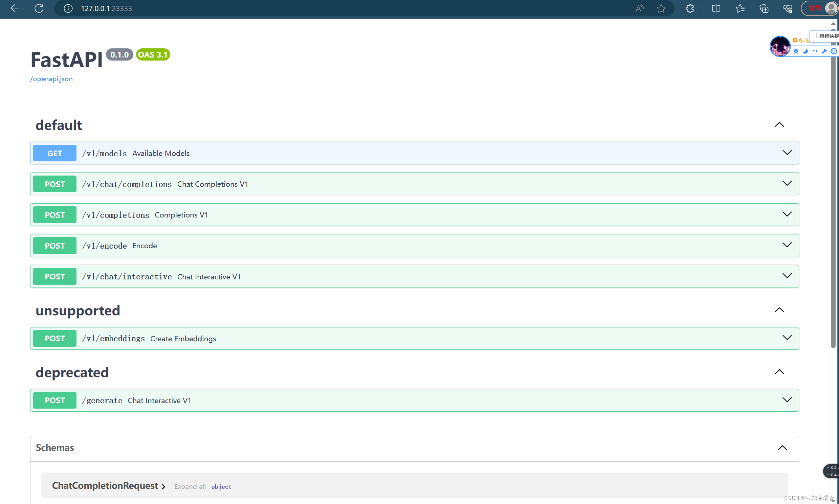Open the site information icon in address bar

click(68, 8)
